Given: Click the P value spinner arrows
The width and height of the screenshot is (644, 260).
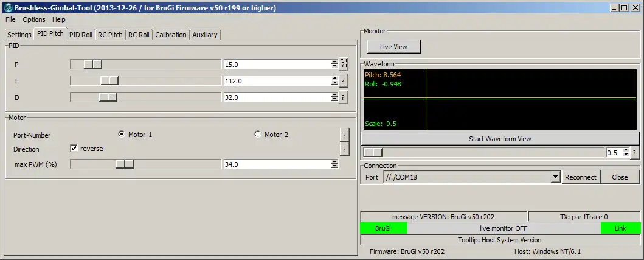Looking at the screenshot, I should click(x=334, y=65).
